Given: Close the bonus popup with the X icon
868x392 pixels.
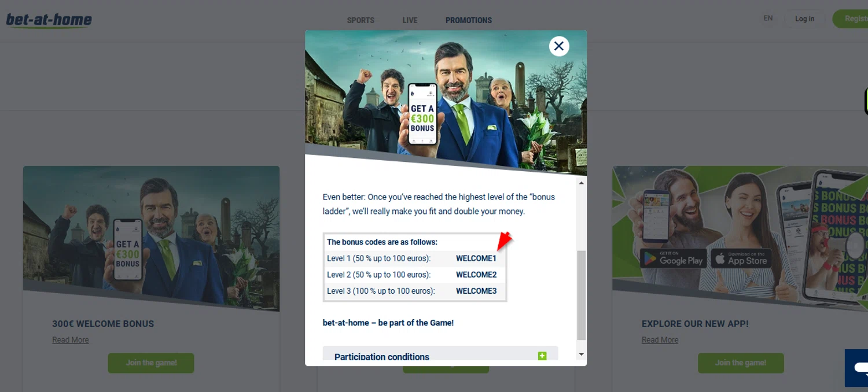Looking at the screenshot, I should 558,46.
